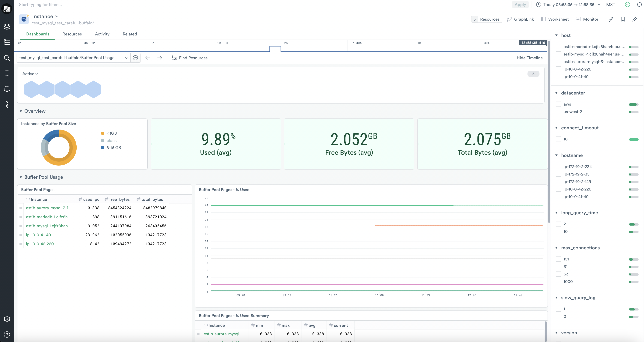Click the edit pencil icon at top right
The image size is (644, 342).
635,19
